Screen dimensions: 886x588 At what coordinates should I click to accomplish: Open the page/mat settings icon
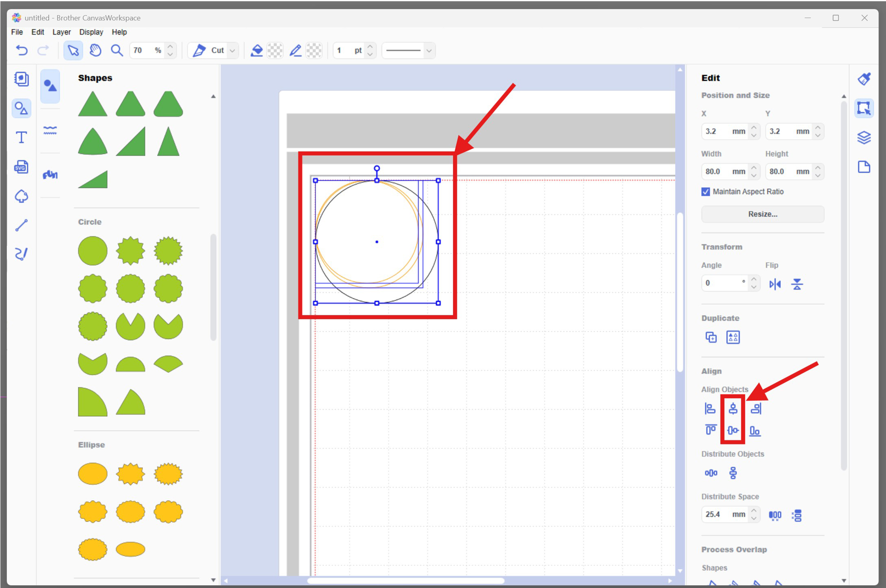click(864, 166)
